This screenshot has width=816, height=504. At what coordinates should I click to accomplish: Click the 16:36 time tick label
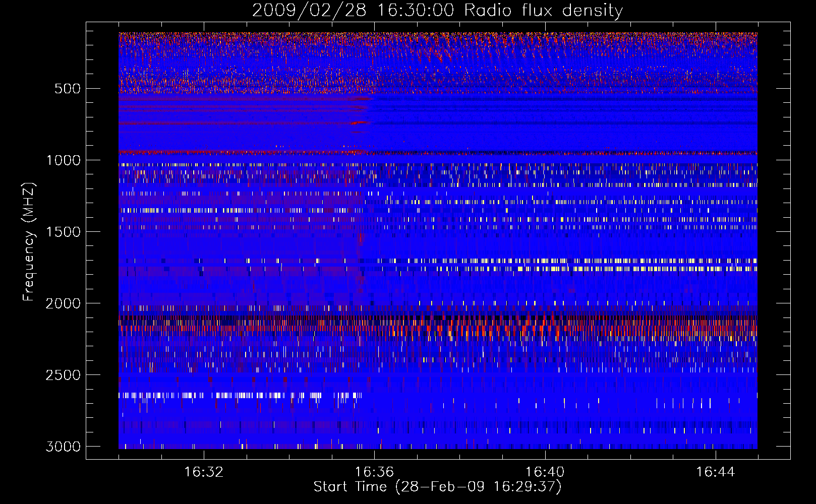[374, 472]
